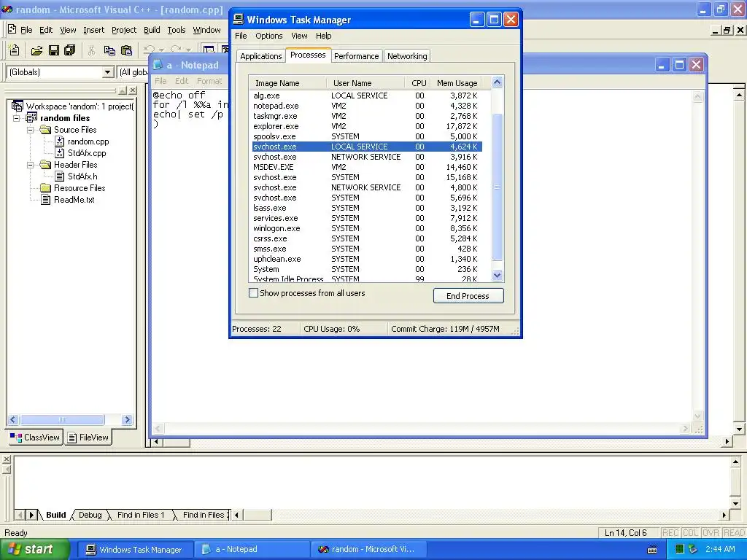This screenshot has height=560, width=747.
Task: Open Visual C++ Tools menu
Action: tap(177, 30)
